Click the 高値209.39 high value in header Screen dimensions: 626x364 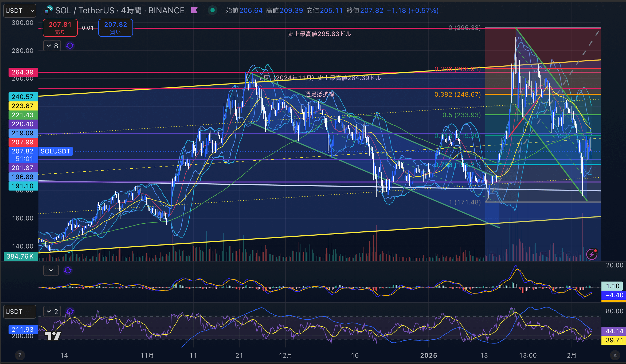click(x=284, y=10)
